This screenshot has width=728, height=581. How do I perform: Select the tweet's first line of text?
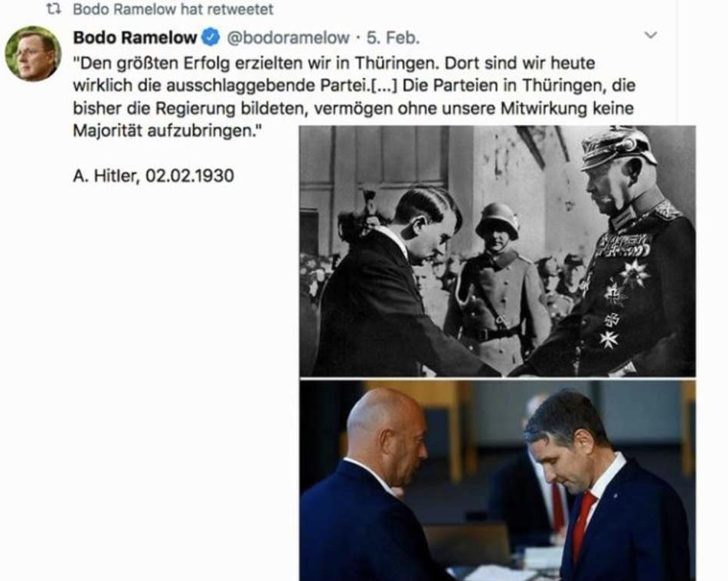335,63
